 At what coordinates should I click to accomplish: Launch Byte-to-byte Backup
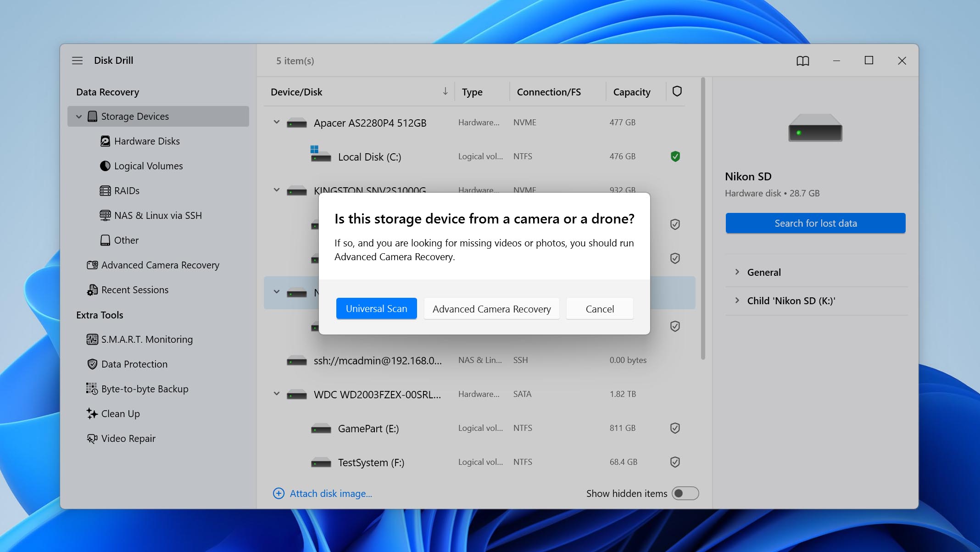[145, 389]
